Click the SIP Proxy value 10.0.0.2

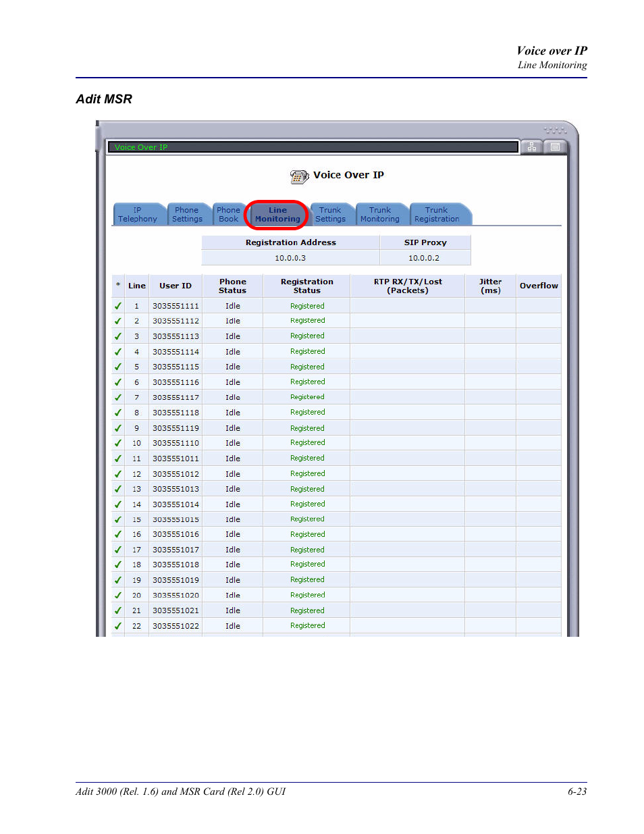(x=425, y=258)
